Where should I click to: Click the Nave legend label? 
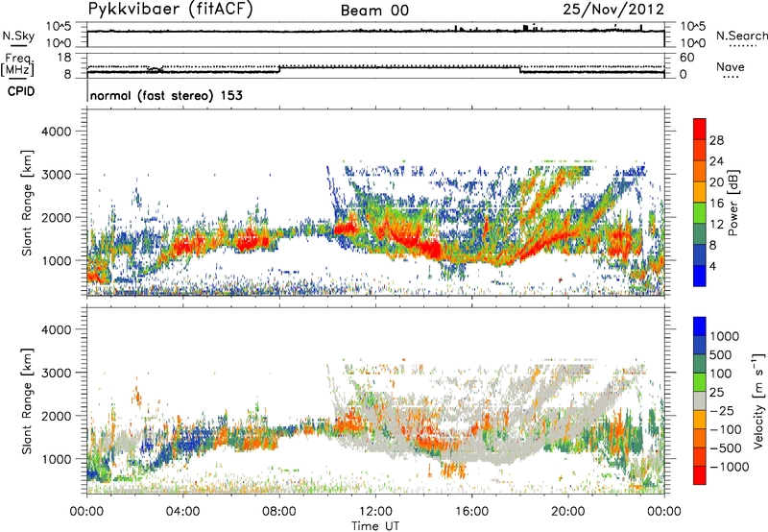coord(731,66)
